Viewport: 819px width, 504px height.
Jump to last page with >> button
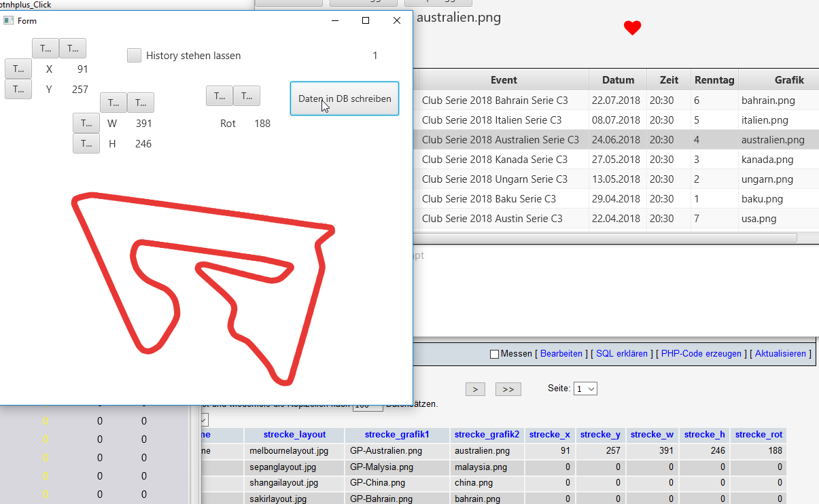508,389
